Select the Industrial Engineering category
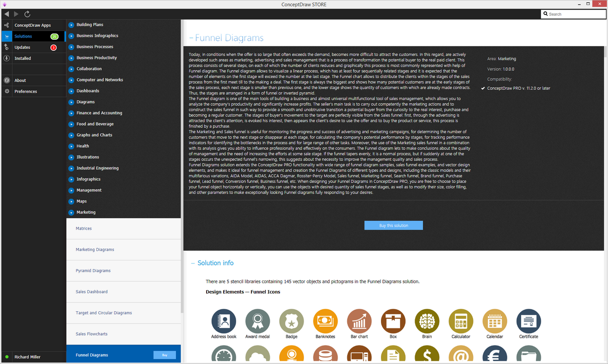 click(x=97, y=168)
